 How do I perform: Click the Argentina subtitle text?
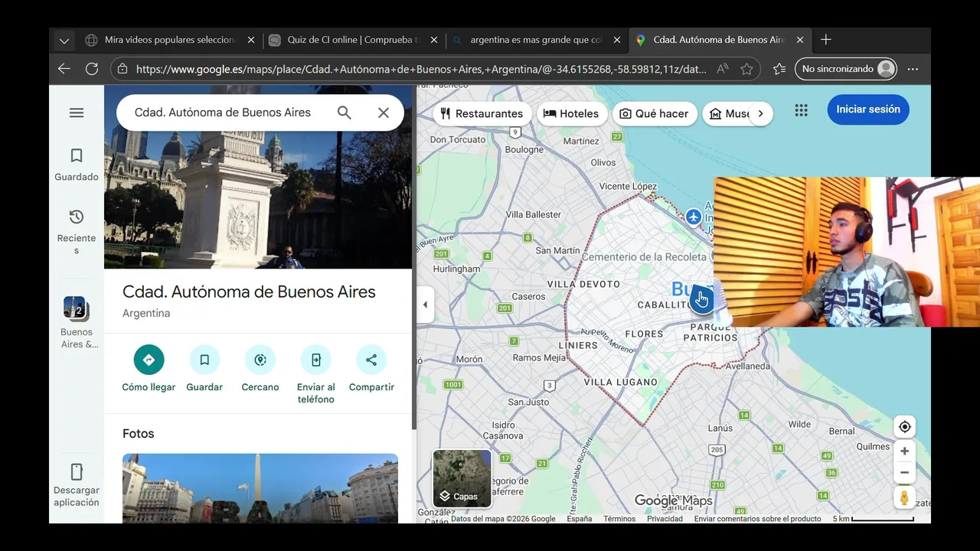tap(146, 313)
